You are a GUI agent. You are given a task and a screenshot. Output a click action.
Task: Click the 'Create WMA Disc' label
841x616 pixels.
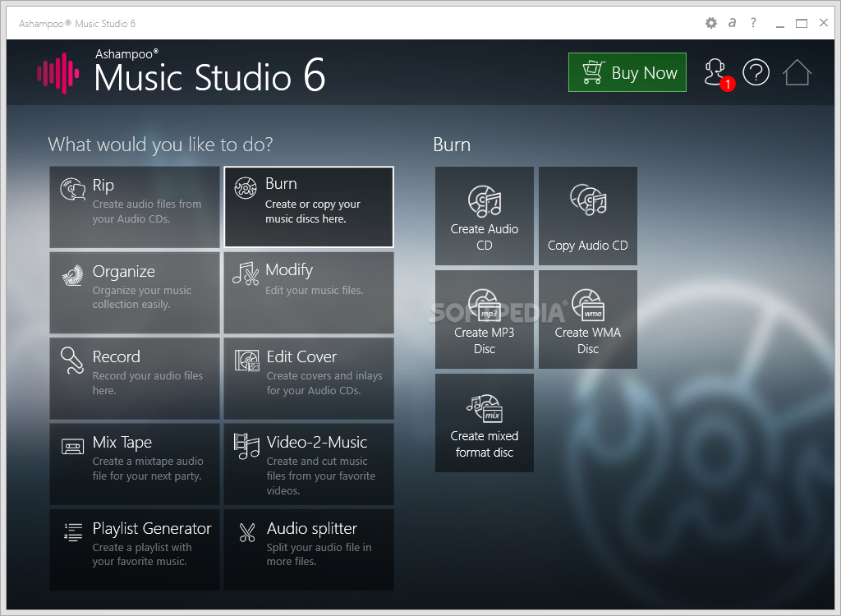click(x=588, y=341)
